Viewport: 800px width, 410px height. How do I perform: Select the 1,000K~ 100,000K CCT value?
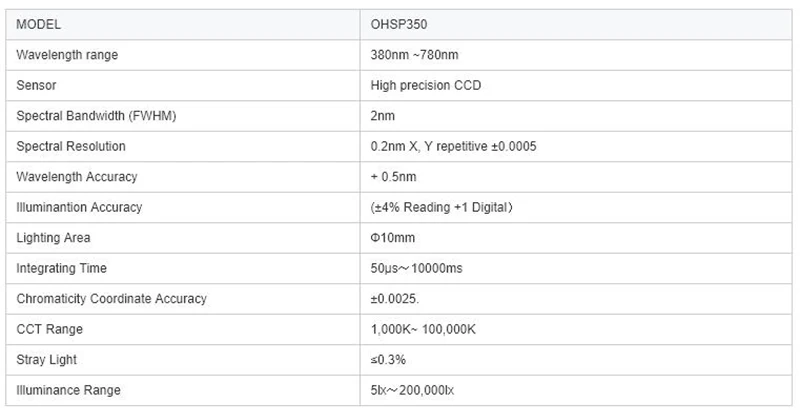(x=423, y=329)
